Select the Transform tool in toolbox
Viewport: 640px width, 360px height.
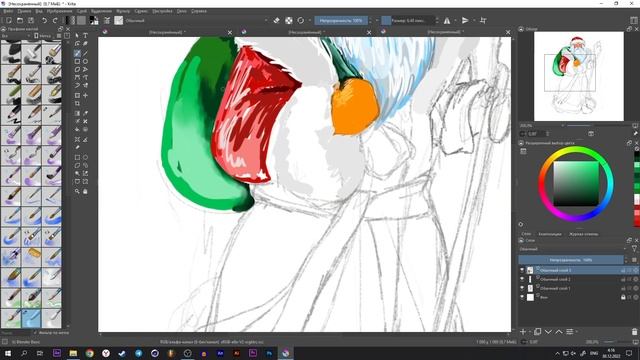click(x=77, y=95)
